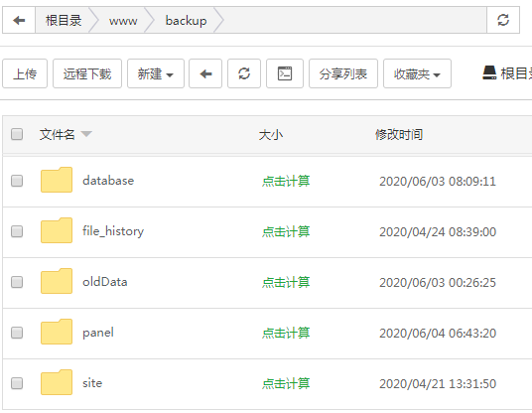Click the toolbar back arrow button
The height and width of the screenshot is (413, 532).
[205, 73]
